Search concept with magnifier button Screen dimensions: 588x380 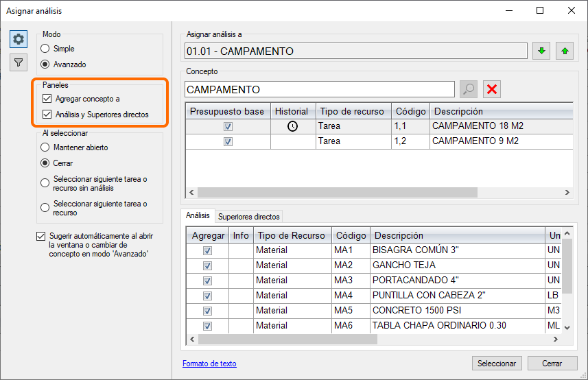pyautogui.click(x=469, y=89)
